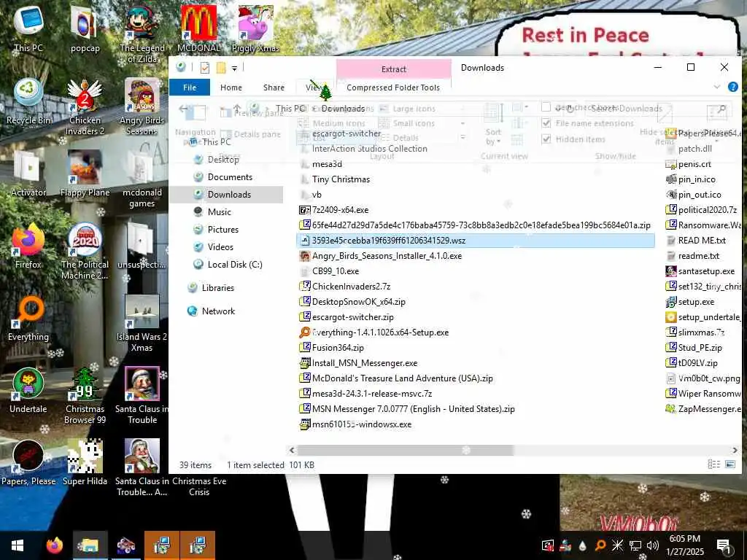Viewport: 747px width, 560px height.
Task: Open the Action Center notifications icon
Action: pos(724,545)
